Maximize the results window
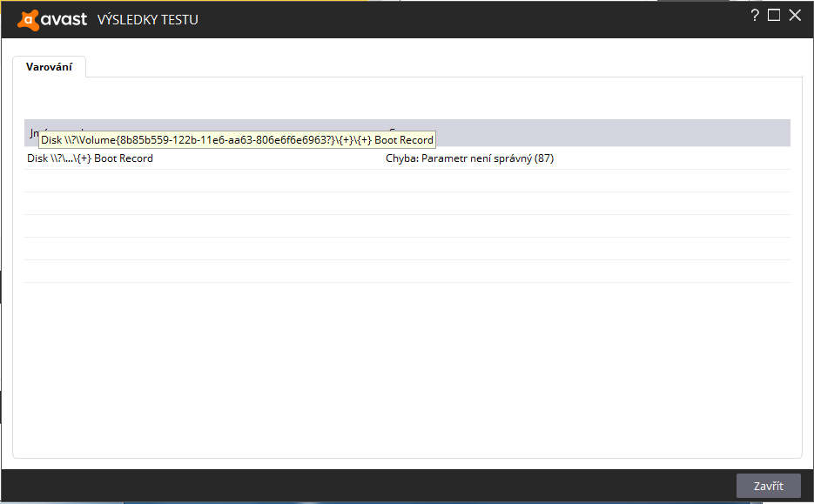This screenshot has width=814, height=504. [x=774, y=16]
